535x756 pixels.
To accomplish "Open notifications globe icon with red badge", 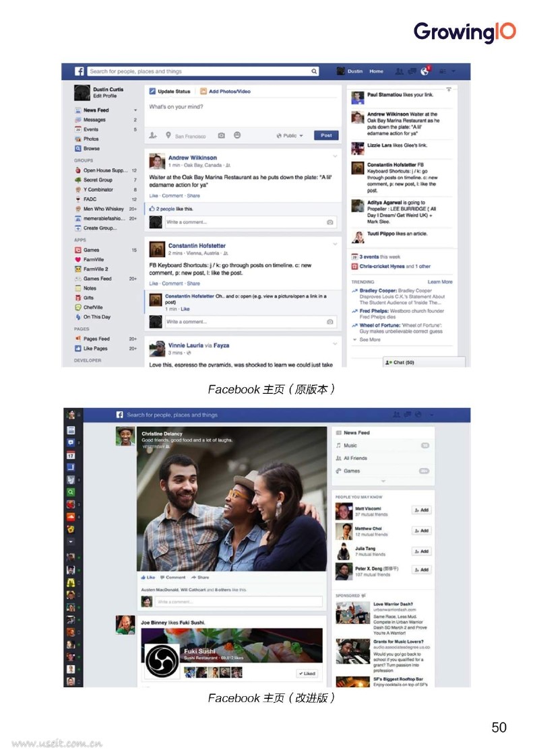I will [424, 71].
